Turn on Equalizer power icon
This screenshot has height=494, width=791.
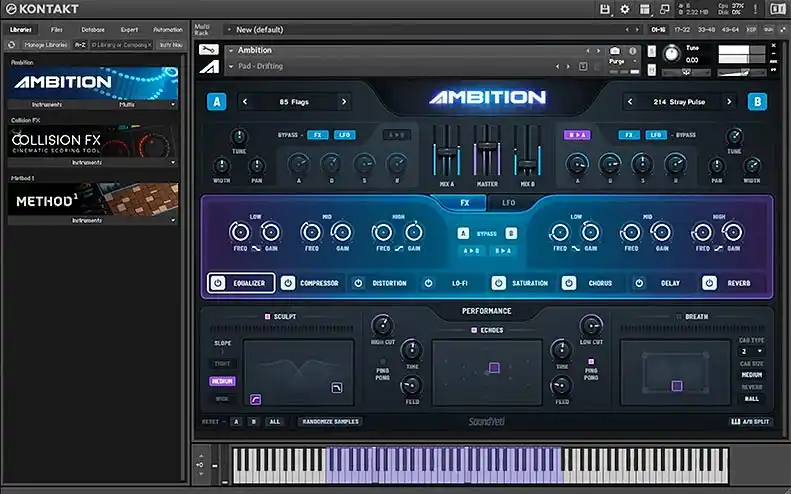point(217,283)
